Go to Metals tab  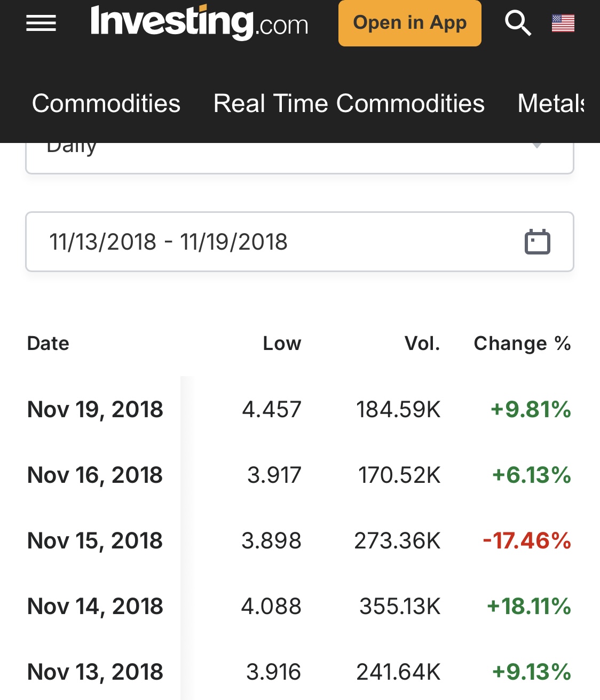pyautogui.click(x=551, y=104)
